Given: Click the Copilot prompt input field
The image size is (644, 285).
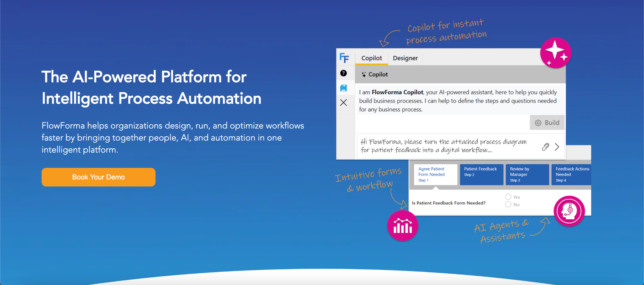Looking at the screenshot, I should click(461, 146).
